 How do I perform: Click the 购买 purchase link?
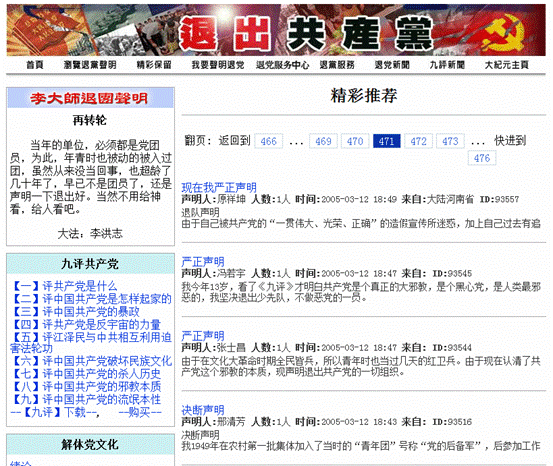coord(140,412)
